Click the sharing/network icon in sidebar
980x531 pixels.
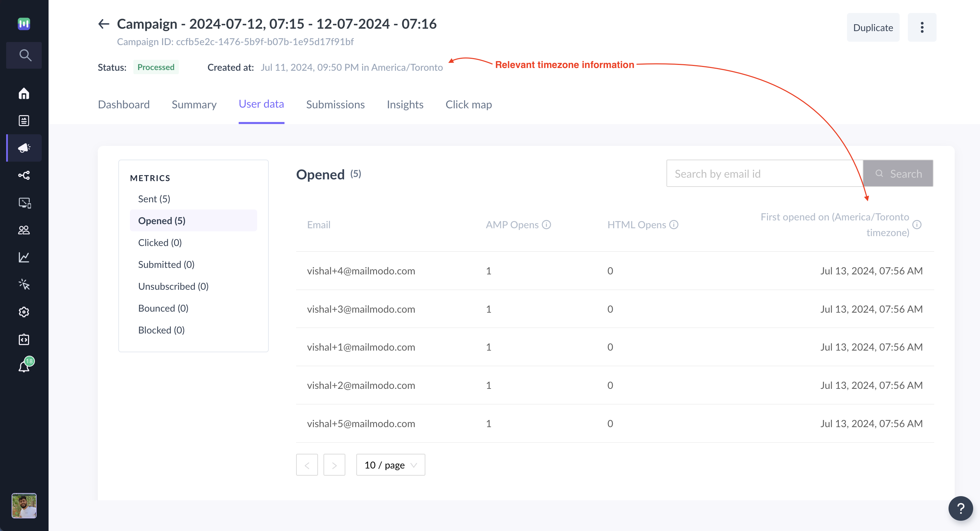[25, 175]
